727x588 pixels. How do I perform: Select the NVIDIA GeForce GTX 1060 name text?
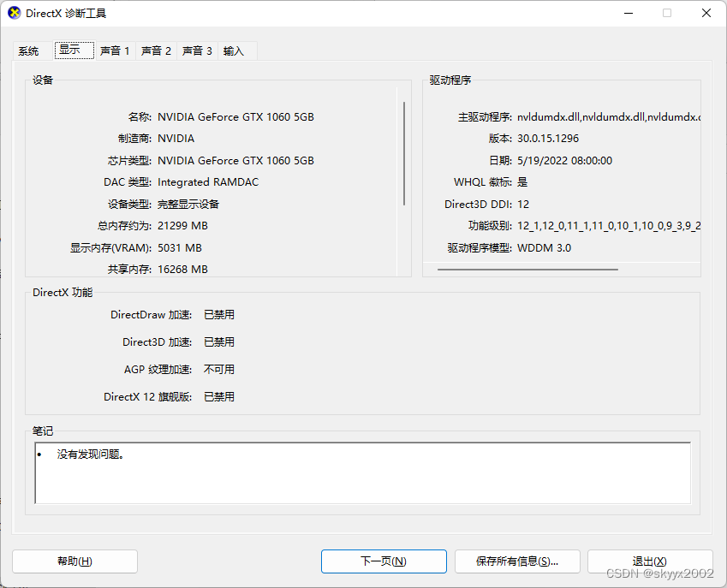(235, 116)
